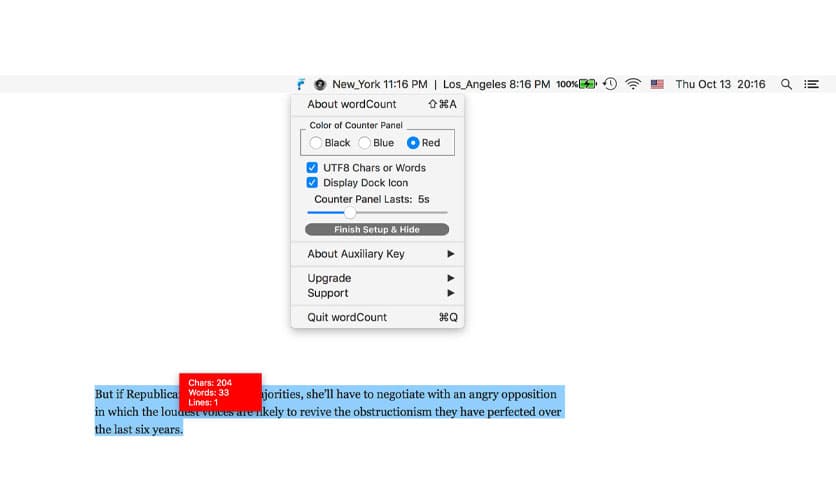Select Blue counter panel color
This screenshot has height=484, width=836.
(x=365, y=143)
